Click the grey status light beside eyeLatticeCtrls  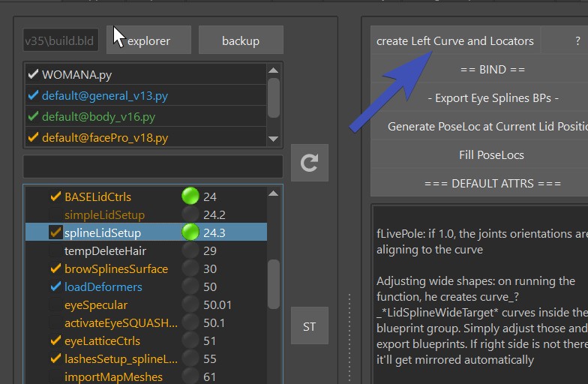(x=190, y=340)
